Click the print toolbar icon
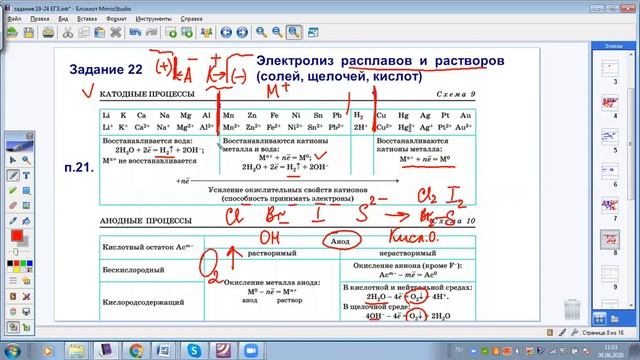 click(48, 32)
